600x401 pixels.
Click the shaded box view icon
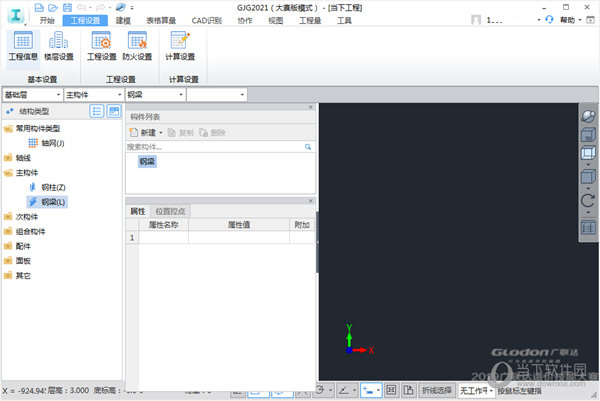click(588, 177)
